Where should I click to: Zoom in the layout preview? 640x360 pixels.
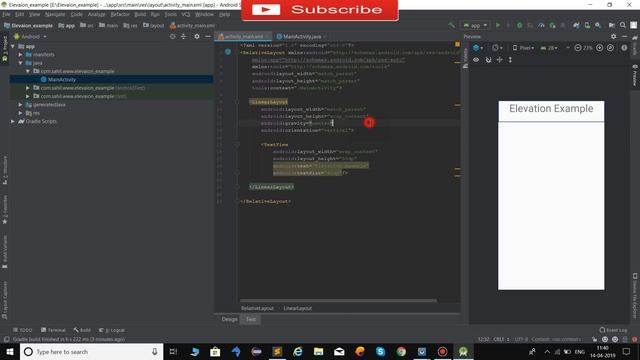point(600,48)
